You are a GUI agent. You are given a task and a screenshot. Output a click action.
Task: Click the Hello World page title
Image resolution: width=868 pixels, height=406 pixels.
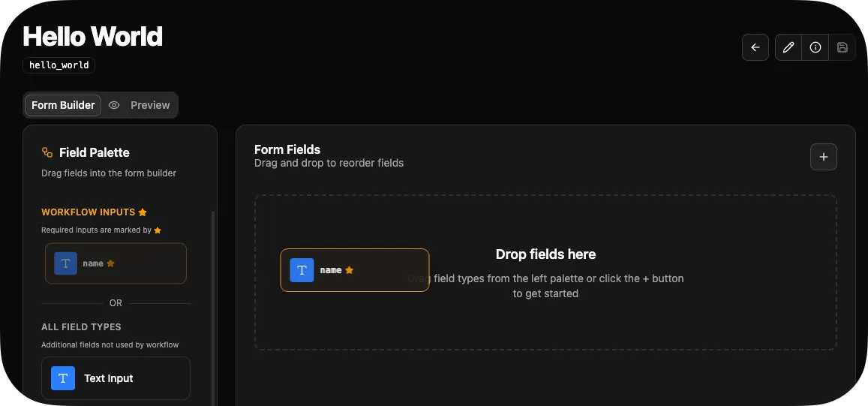92,36
